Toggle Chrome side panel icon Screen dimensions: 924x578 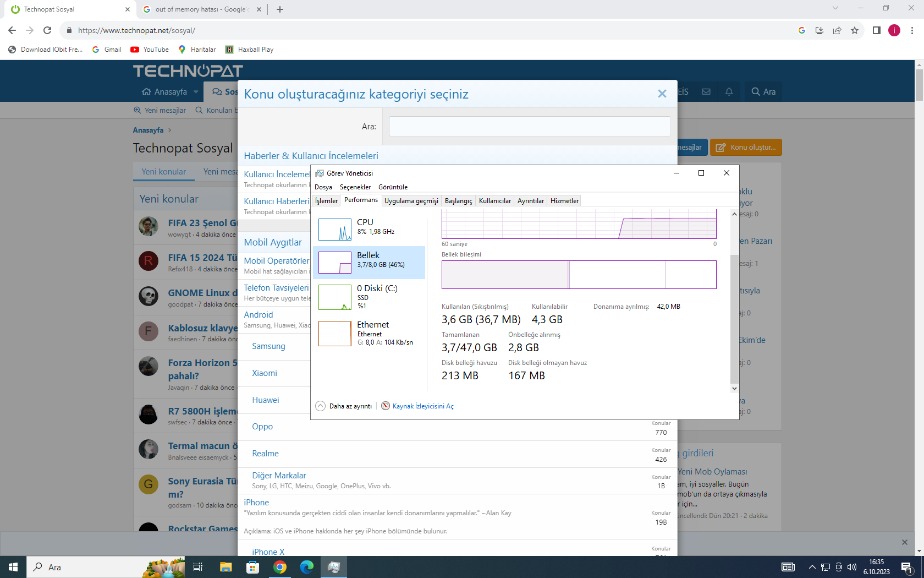pyautogui.click(x=877, y=31)
